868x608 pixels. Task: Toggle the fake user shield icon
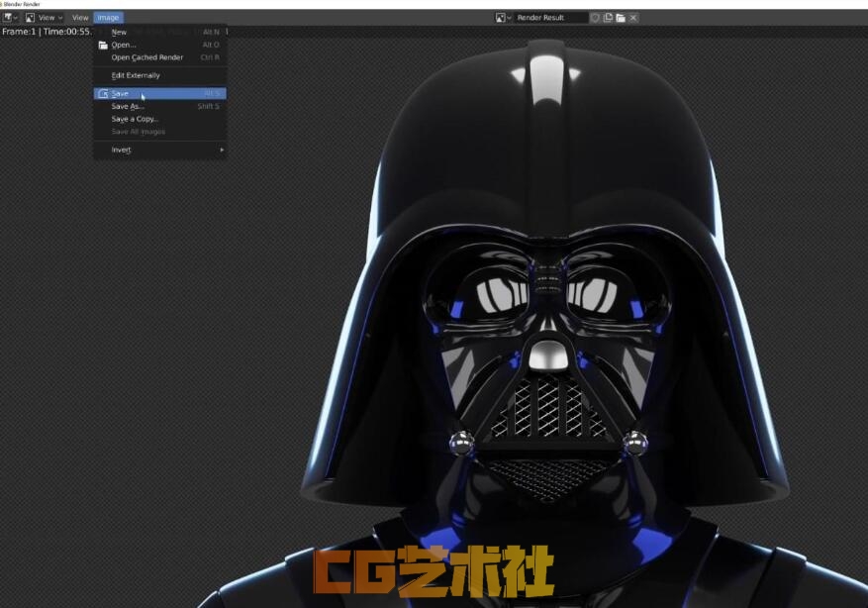595,18
